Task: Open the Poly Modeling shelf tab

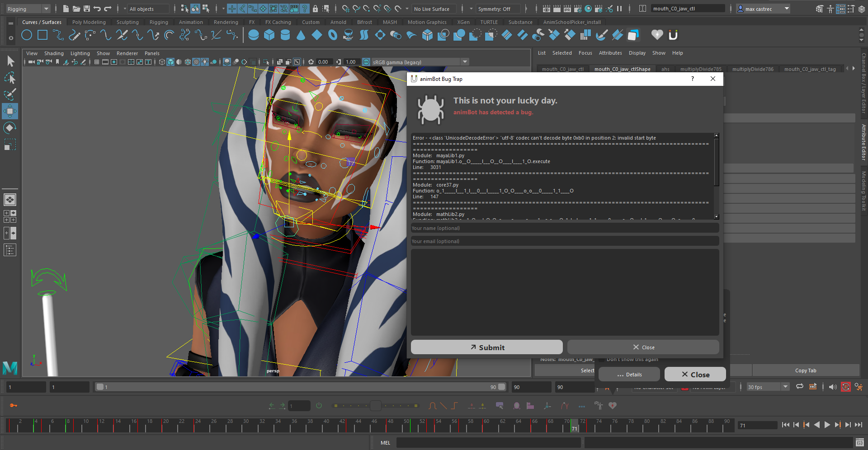Action: pyautogui.click(x=89, y=22)
